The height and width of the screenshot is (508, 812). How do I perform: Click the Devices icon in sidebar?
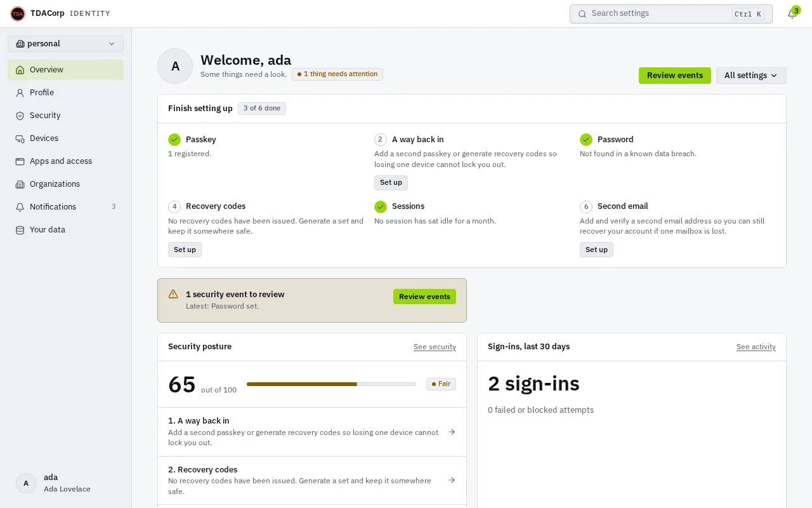tap(20, 138)
